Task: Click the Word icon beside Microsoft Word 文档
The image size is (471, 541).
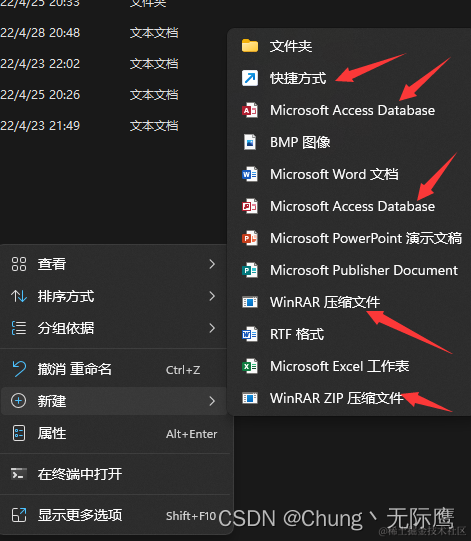Action: 250,174
